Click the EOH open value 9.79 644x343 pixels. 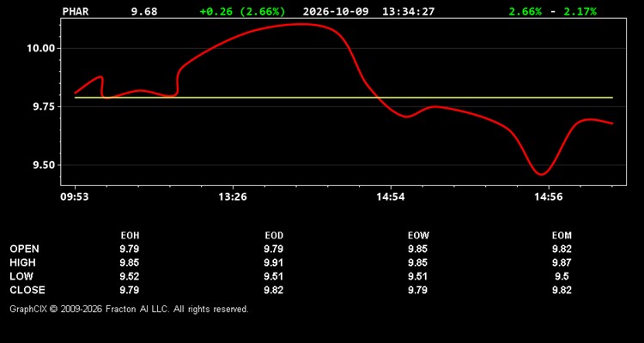(x=130, y=249)
